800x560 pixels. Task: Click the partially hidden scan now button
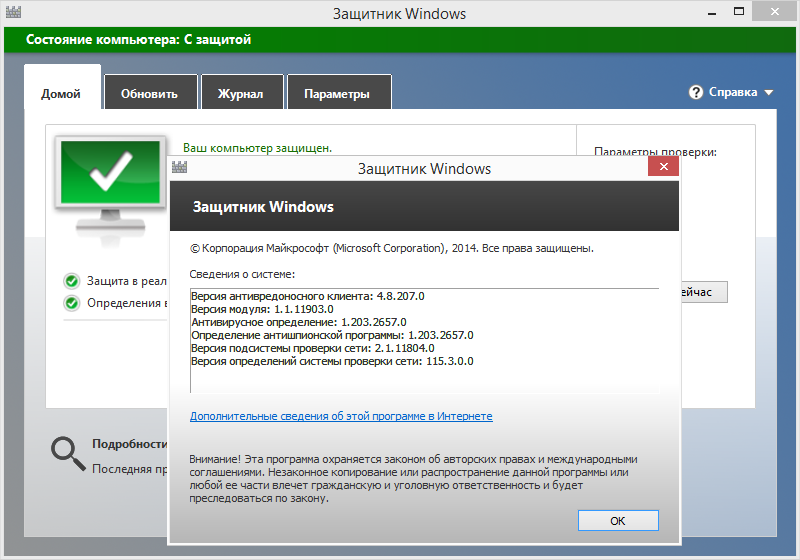click(704, 292)
